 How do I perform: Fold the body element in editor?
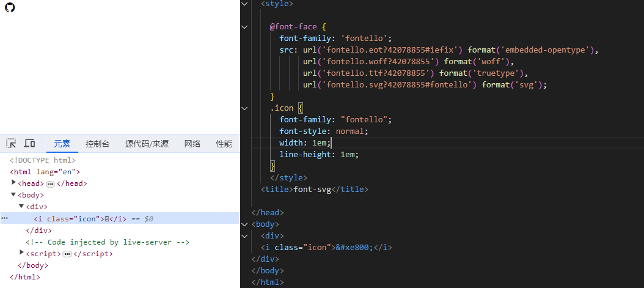pyautogui.click(x=245, y=224)
